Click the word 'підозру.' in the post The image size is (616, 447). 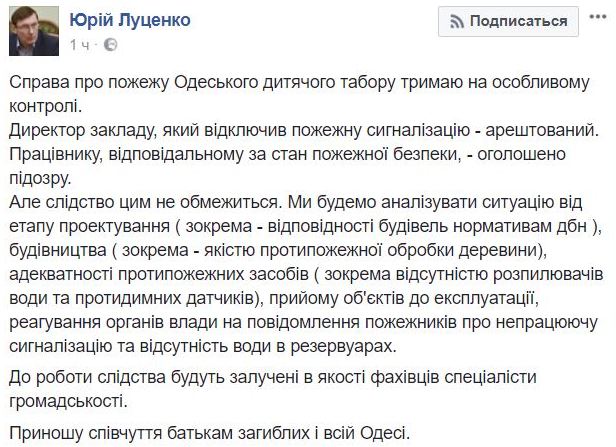pyautogui.click(x=40, y=179)
